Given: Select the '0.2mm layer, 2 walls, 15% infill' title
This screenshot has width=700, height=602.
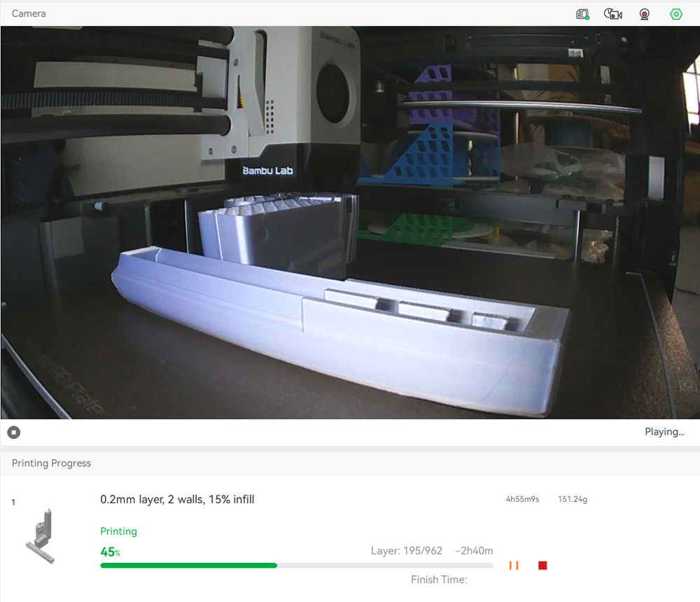Looking at the screenshot, I should click(177, 499).
